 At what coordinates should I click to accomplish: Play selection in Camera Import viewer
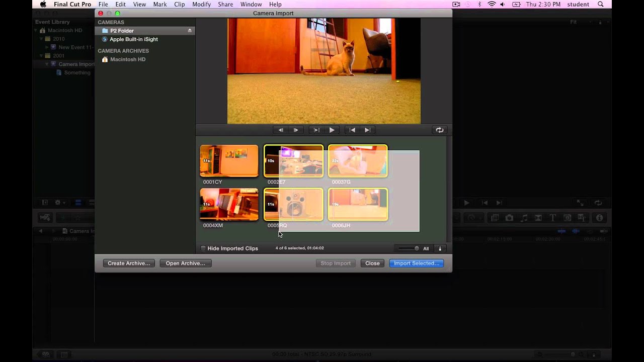click(x=316, y=130)
